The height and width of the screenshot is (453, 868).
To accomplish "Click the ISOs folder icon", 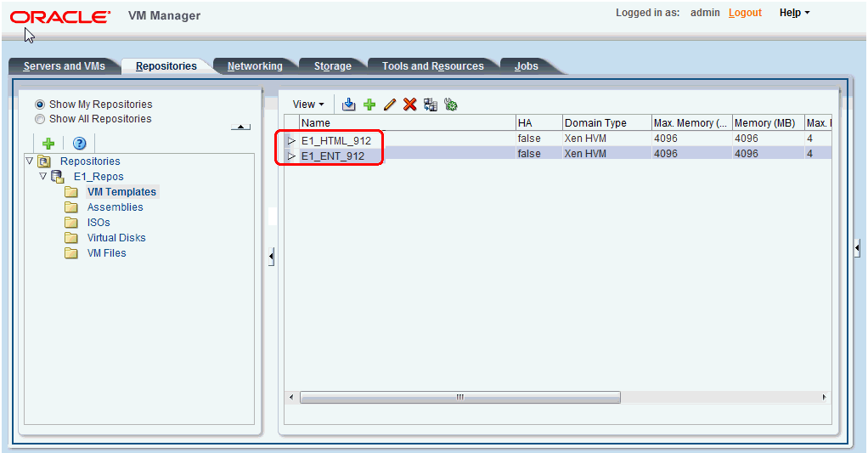I will point(70,223).
